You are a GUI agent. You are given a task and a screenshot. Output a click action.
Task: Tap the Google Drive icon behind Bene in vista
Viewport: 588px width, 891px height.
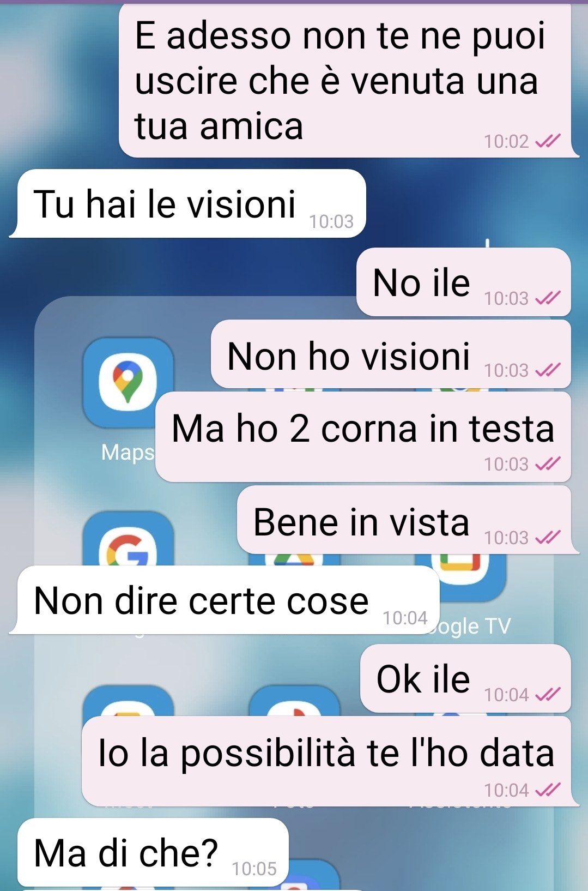(x=294, y=560)
